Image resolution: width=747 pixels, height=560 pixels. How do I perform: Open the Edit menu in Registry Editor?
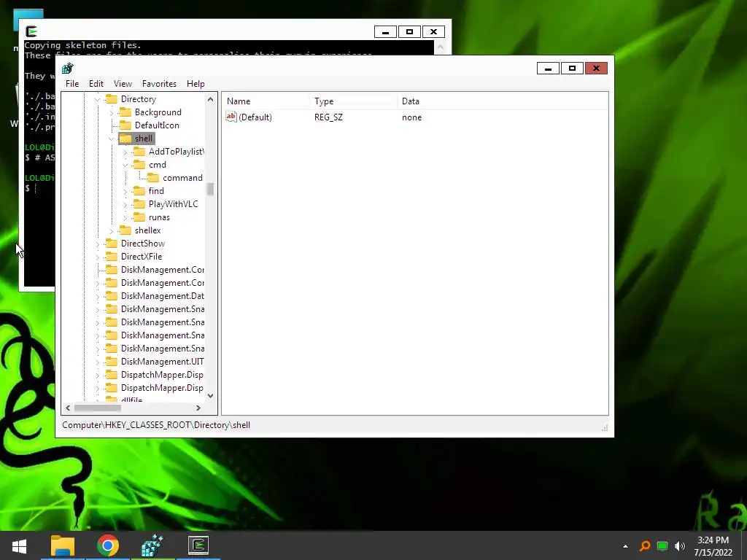click(x=96, y=84)
